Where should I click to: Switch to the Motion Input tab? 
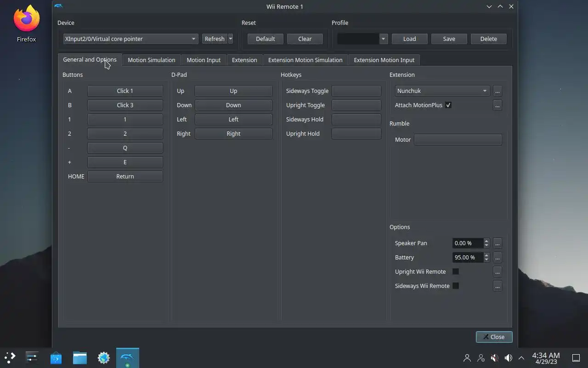[204, 60]
